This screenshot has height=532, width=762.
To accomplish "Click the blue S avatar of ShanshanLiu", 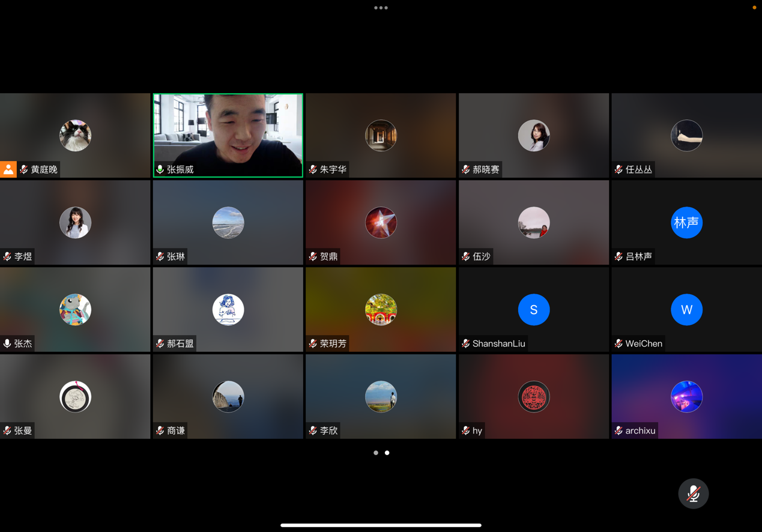I will tap(533, 310).
